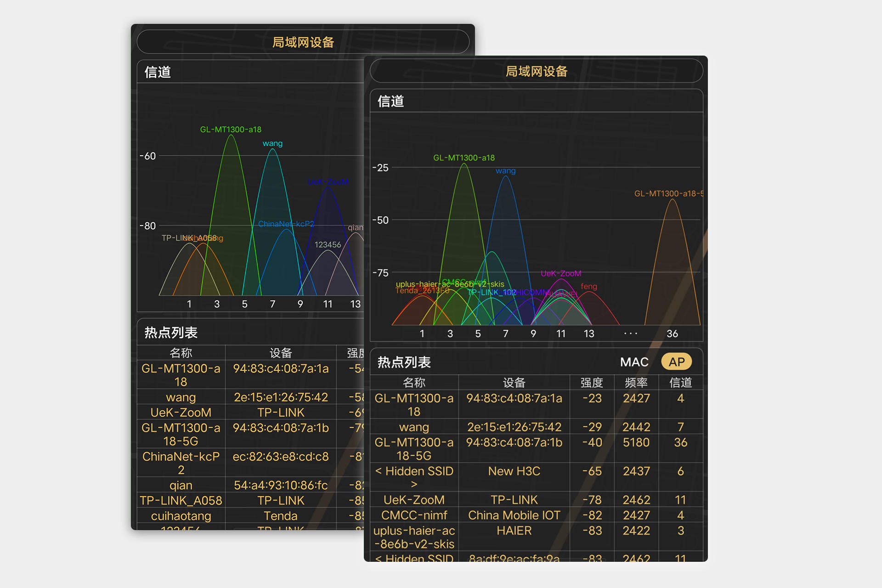Click the 热点列表 panel title
882x588 pixels.
[402, 362]
